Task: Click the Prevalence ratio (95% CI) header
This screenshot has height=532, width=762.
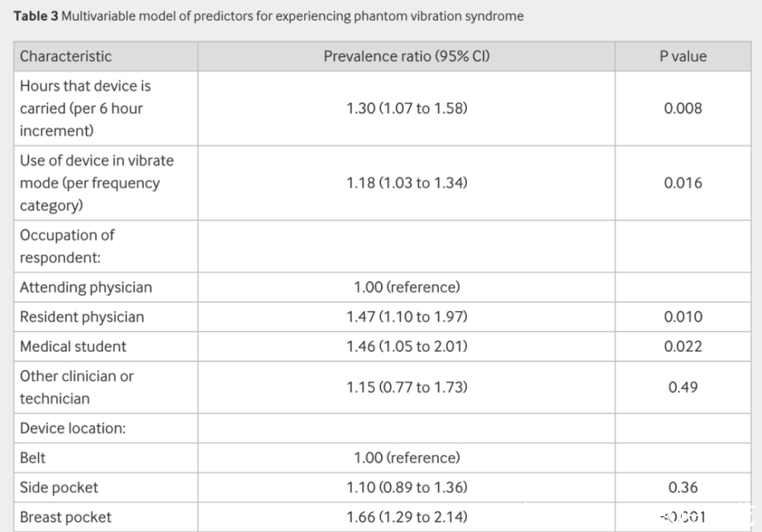Action: (x=406, y=56)
